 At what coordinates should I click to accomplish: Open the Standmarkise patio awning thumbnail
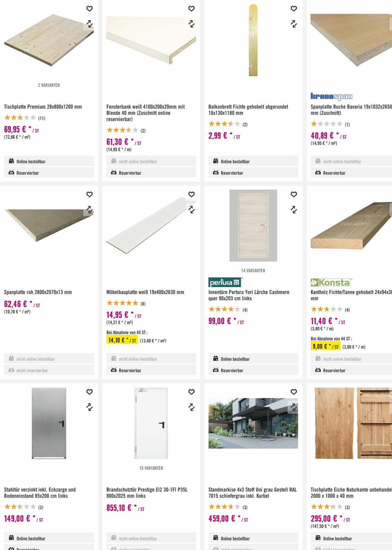pyautogui.click(x=253, y=423)
